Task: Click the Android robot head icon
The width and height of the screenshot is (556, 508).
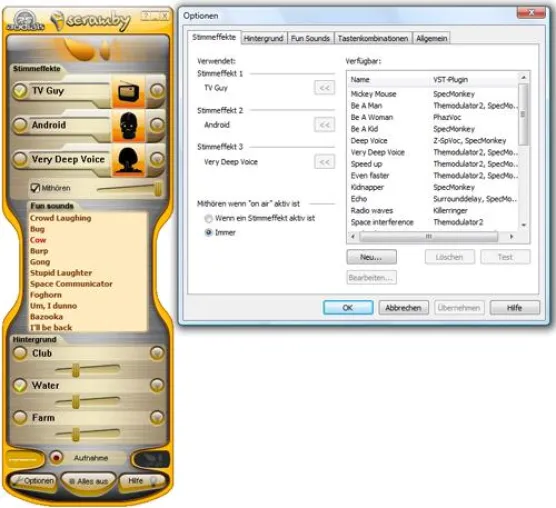Action: tap(128, 126)
